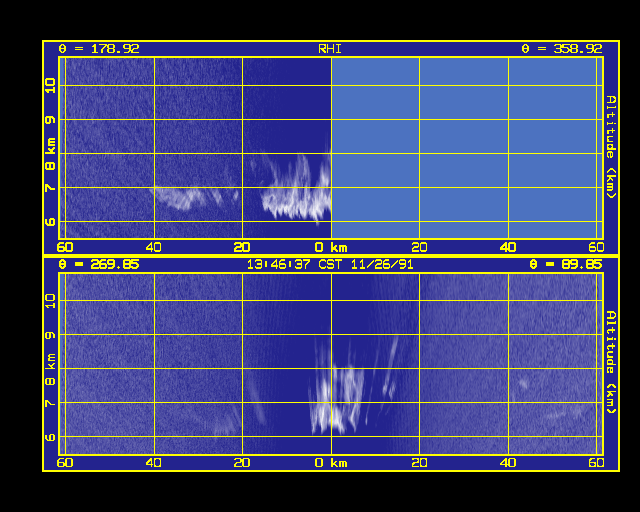
Task: Click upper panel "60" range label on θ = 358.92 side
Action: coord(596,247)
